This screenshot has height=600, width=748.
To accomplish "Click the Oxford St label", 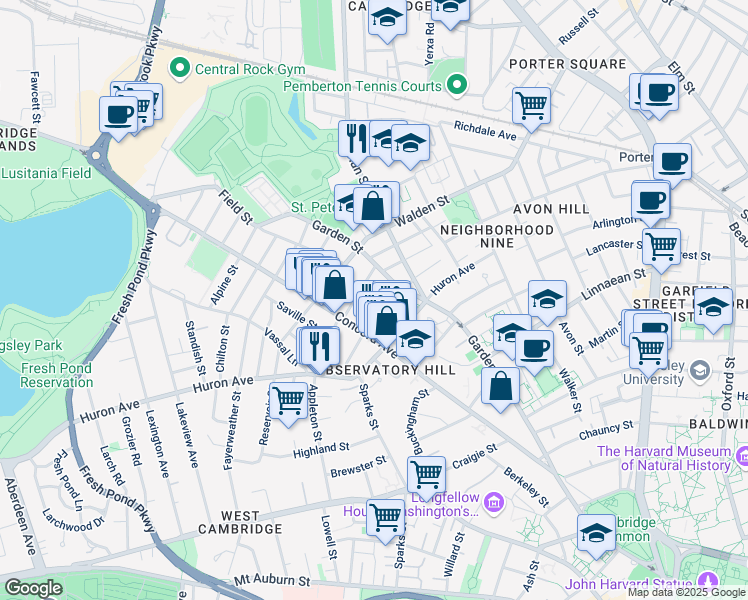I will [727, 384].
